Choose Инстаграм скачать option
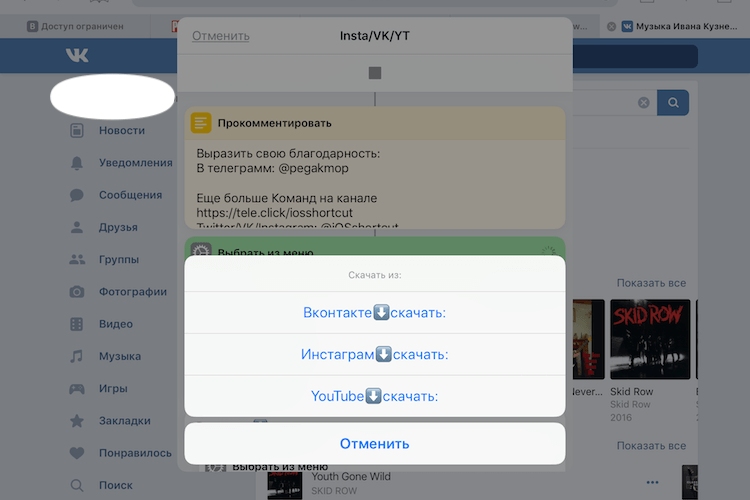This screenshot has width=750, height=500. coord(375,355)
